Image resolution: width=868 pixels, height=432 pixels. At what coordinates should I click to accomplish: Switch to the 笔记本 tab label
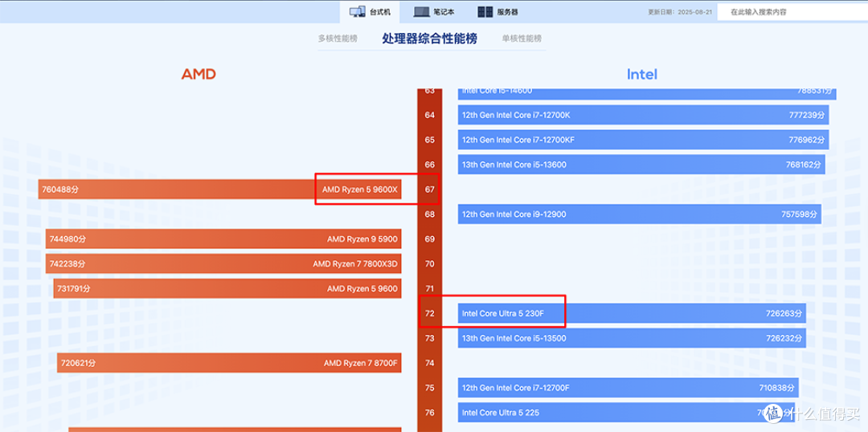pyautogui.click(x=444, y=12)
